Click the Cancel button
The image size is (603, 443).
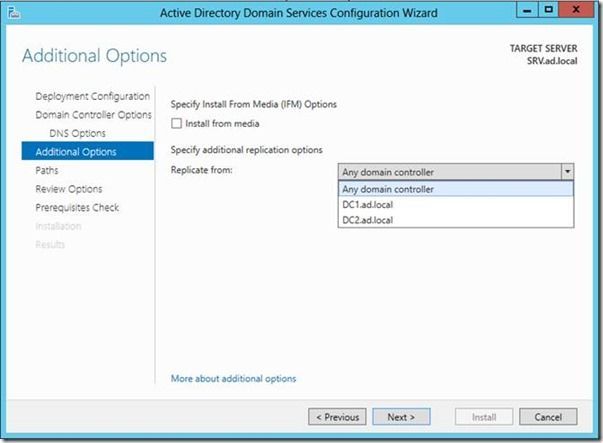click(548, 417)
